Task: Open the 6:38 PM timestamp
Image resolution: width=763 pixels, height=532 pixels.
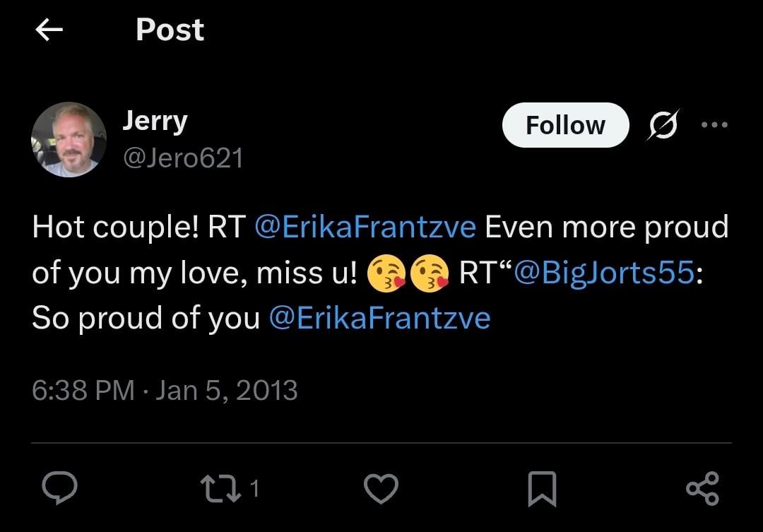Action: pos(83,391)
